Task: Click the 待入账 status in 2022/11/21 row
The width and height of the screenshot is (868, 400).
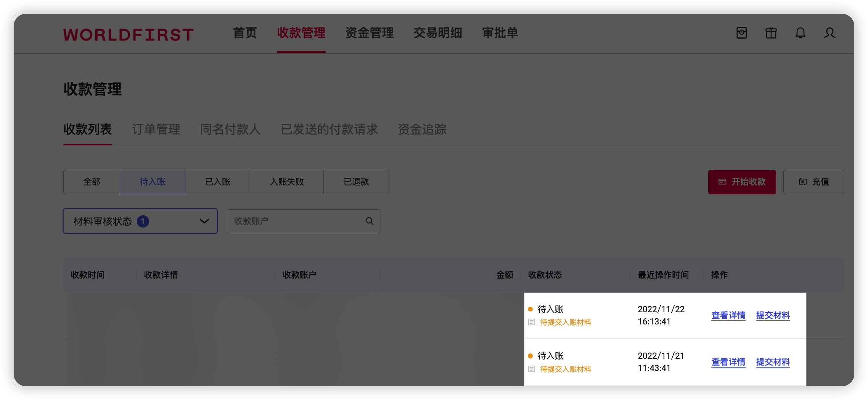Action: click(x=550, y=356)
